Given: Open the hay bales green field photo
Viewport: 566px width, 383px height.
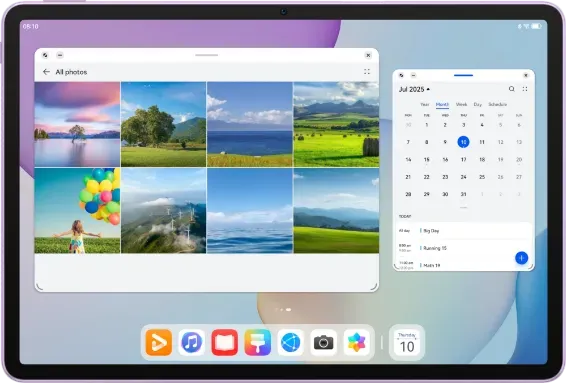Looking at the screenshot, I should (336, 124).
